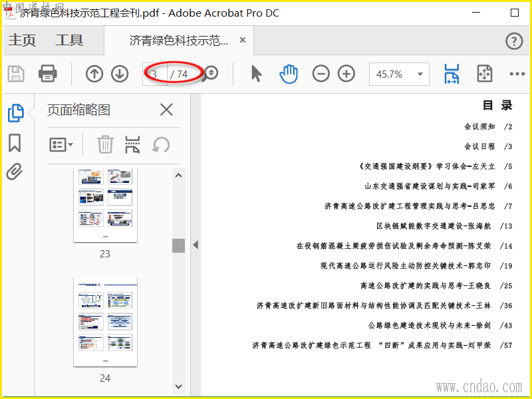Open the 45.7% zoom level dropdown

point(400,74)
